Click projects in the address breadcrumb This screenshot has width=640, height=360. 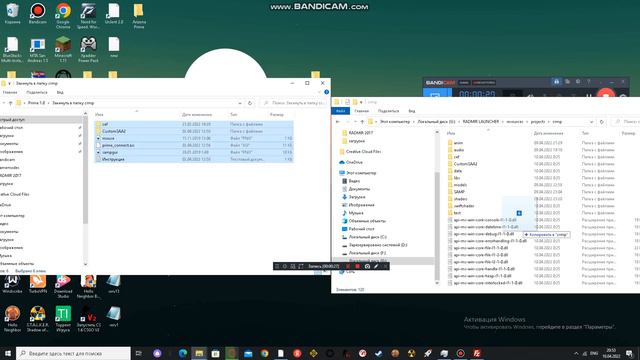[x=538, y=122]
